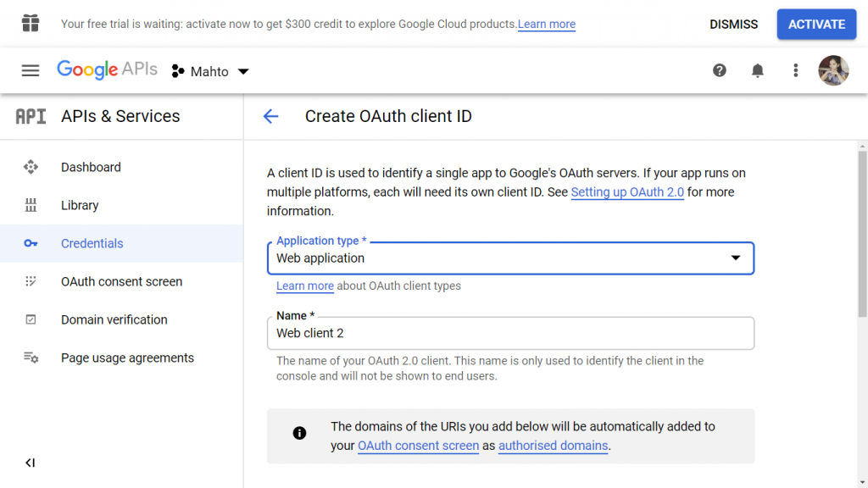Click the Google APIs logo
This screenshot has height=488, width=868.
click(x=107, y=69)
